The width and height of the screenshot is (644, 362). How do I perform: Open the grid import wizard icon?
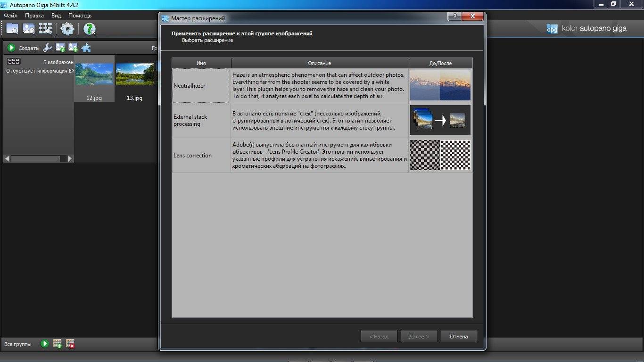[45, 29]
